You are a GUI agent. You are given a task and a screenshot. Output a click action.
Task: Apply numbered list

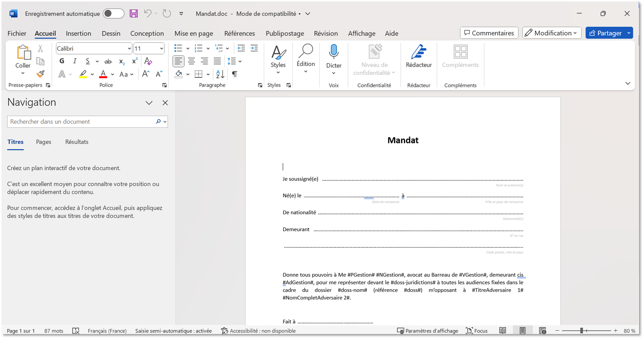(199, 48)
